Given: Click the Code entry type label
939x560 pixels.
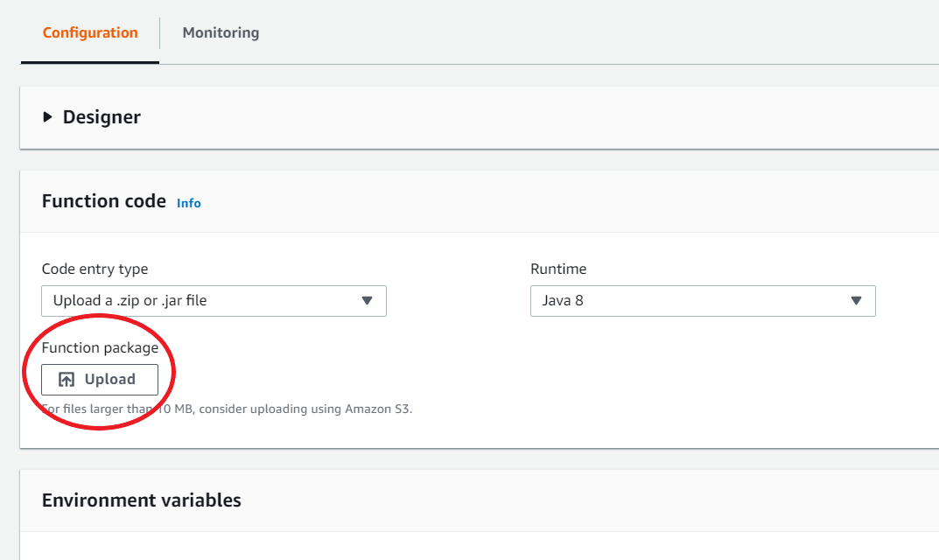Looking at the screenshot, I should [x=95, y=269].
